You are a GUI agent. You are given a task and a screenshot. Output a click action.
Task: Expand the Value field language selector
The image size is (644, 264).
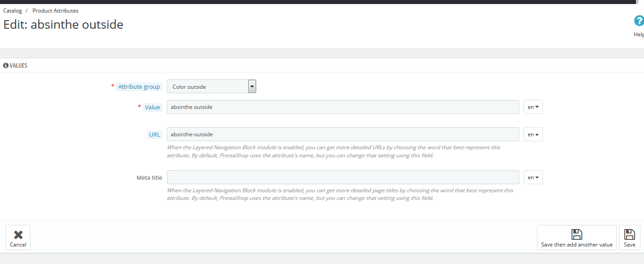pos(533,107)
